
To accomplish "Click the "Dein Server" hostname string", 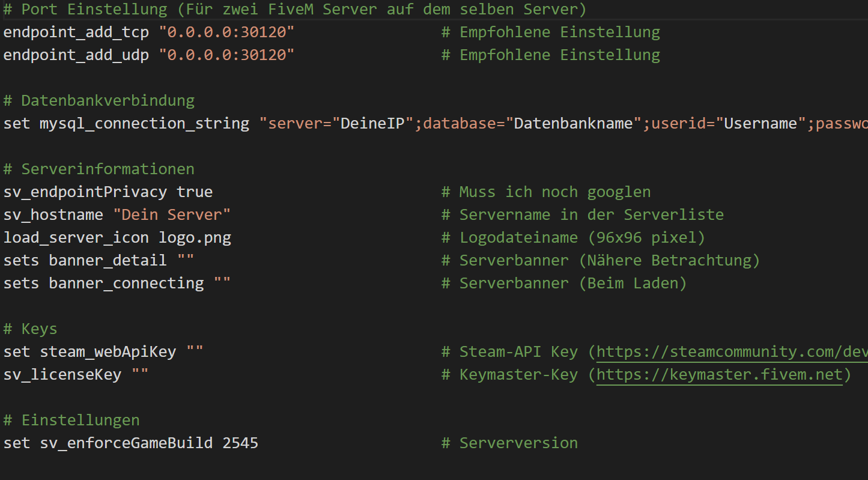I will coord(172,215).
